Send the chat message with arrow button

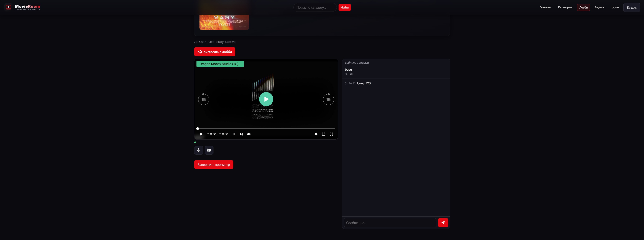(443, 223)
